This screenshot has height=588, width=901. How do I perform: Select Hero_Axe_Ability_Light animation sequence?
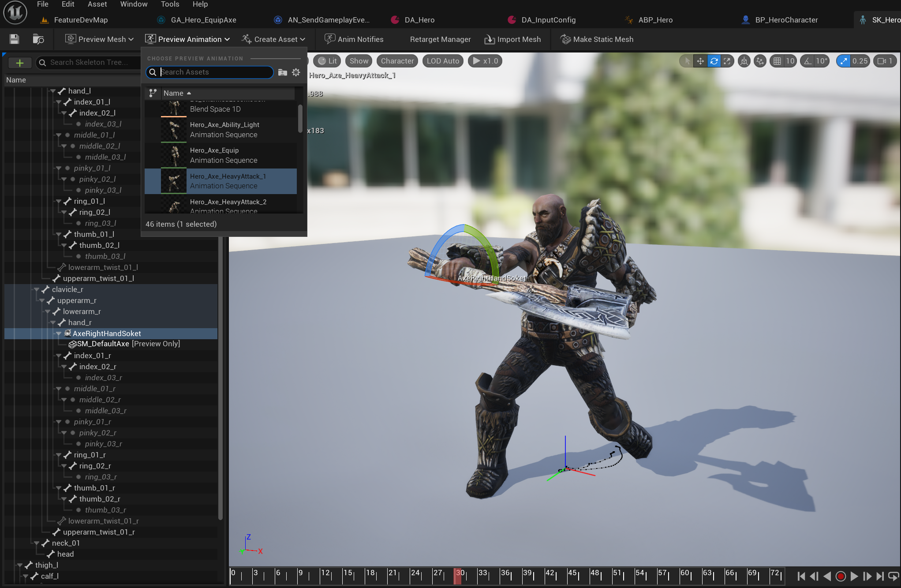tap(221, 130)
